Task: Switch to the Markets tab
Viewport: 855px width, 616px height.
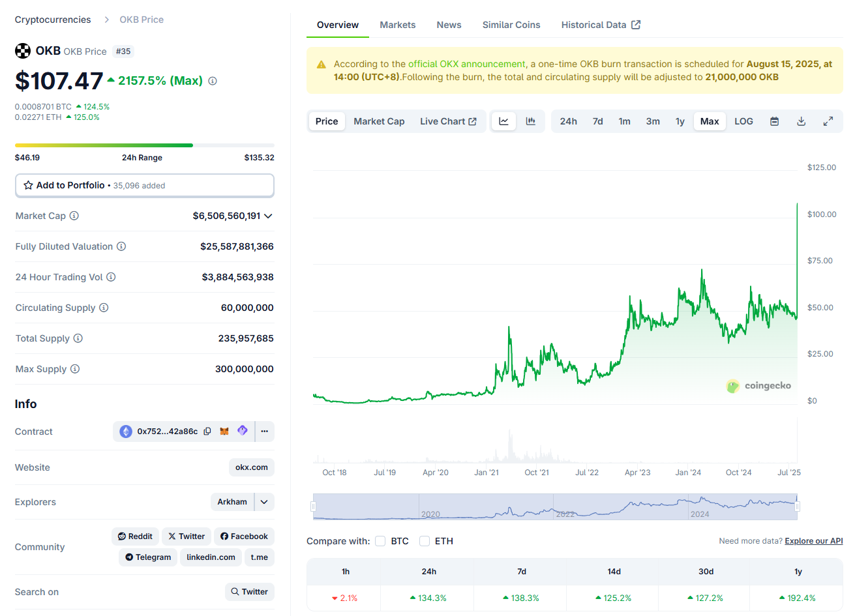Action: (x=397, y=25)
